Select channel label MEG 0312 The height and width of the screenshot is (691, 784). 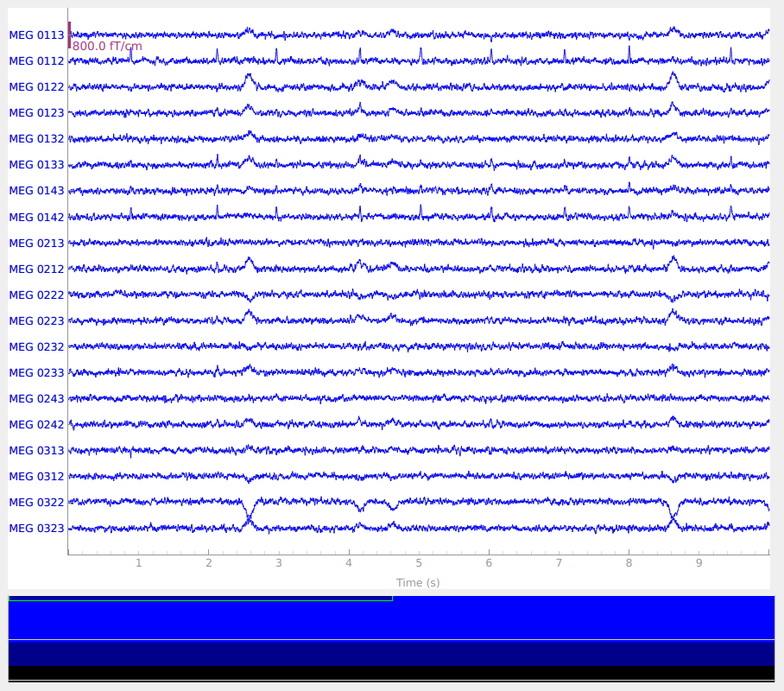[x=36, y=476]
